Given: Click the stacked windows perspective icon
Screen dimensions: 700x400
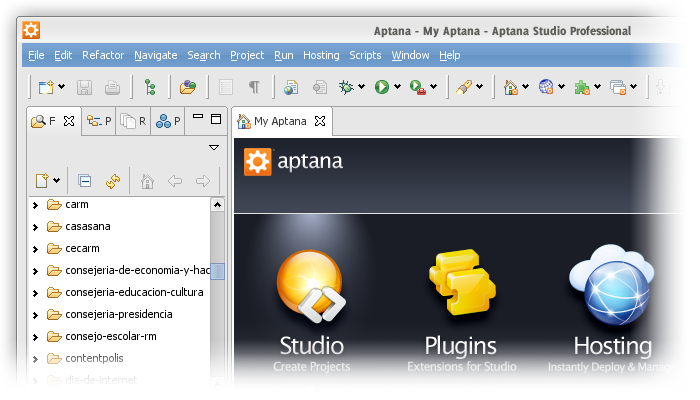Looking at the screenshot, I should tap(618, 87).
